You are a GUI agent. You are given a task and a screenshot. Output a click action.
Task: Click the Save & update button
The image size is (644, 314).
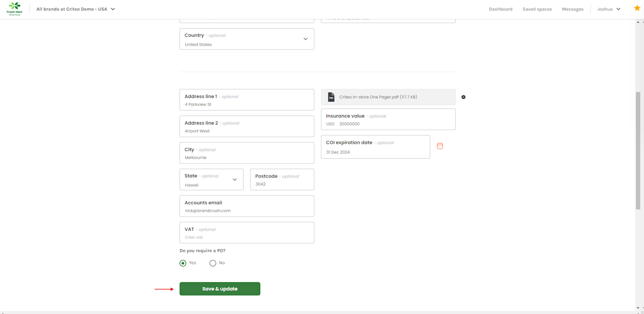[220, 289]
